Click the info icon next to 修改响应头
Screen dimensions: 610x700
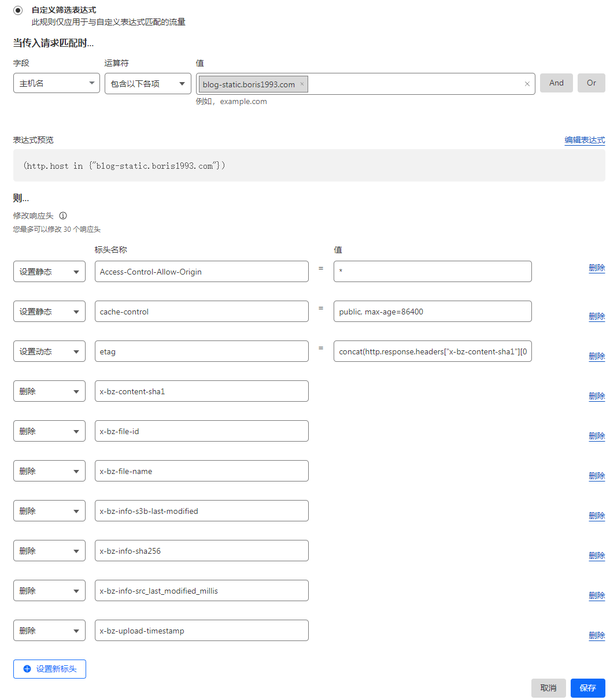[63, 216]
